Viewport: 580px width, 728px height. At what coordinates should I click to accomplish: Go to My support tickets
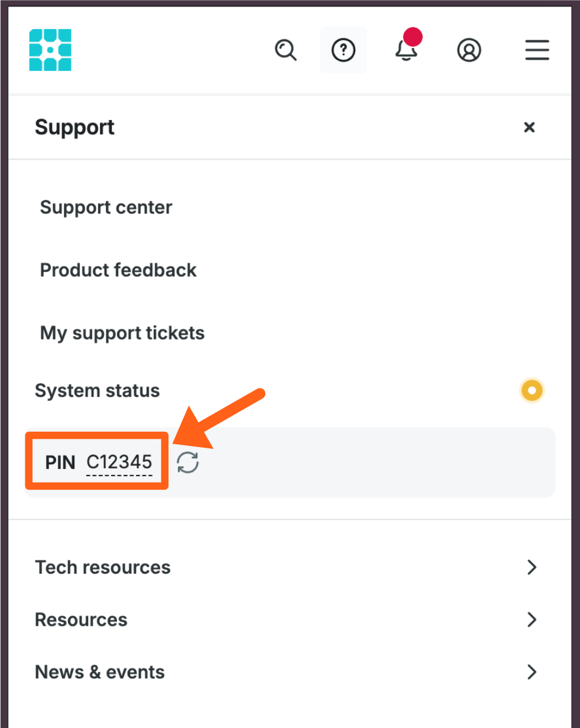[122, 333]
